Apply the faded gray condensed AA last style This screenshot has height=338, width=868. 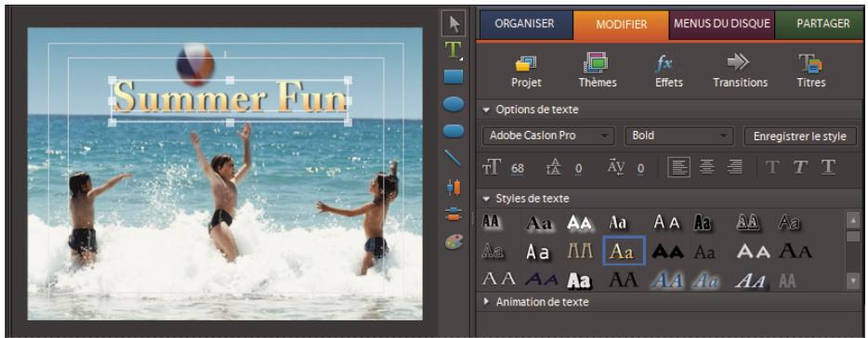point(786,281)
